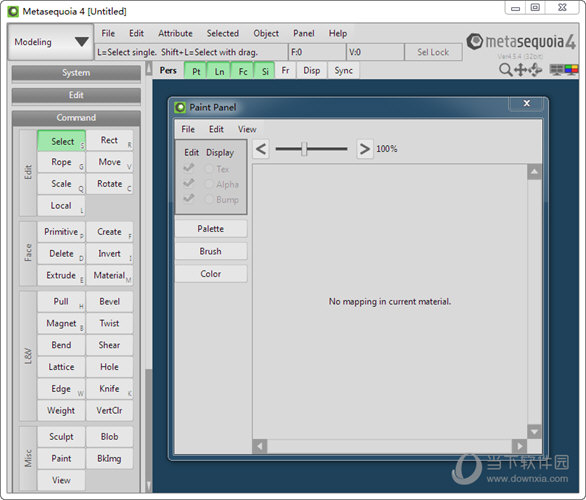This screenshot has height=500, width=586.
Task: Activate the Rope selection command
Action: (62, 162)
